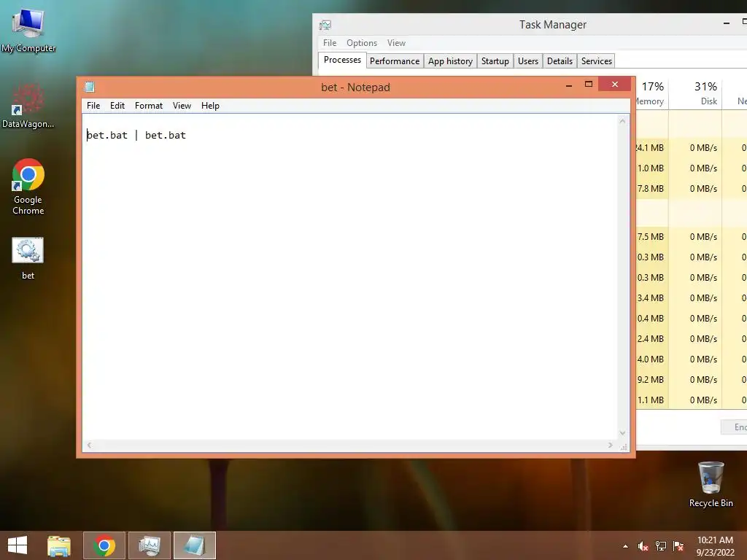Click the Windows Start button
747x560 pixels.
[18, 545]
